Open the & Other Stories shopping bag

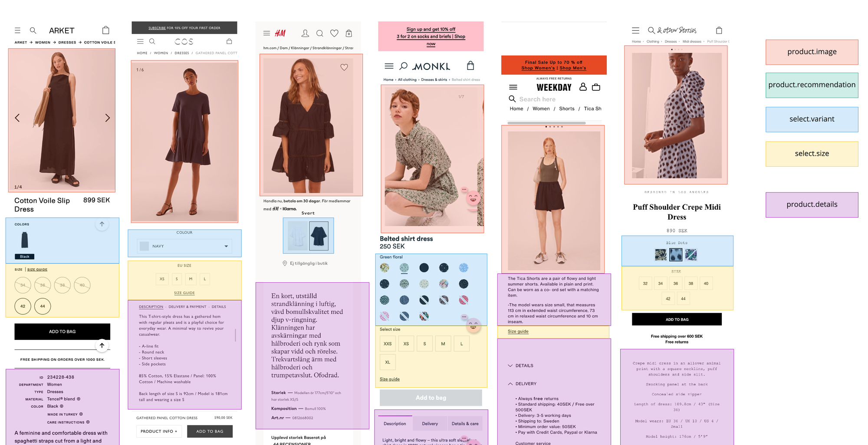719,30
